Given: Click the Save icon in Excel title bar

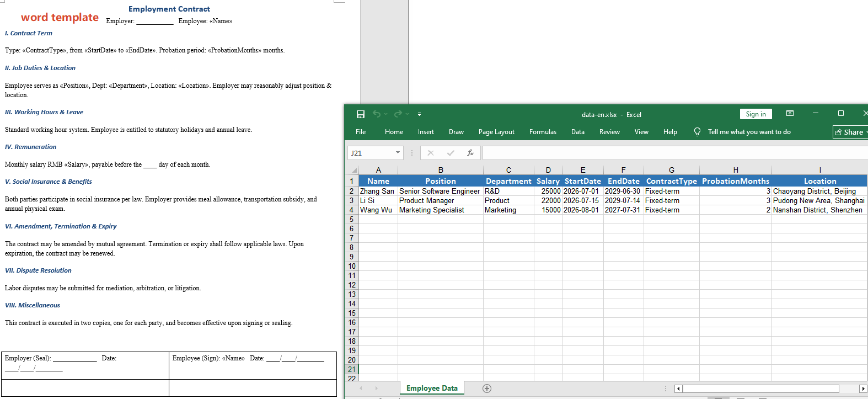Looking at the screenshot, I should point(361,114).
